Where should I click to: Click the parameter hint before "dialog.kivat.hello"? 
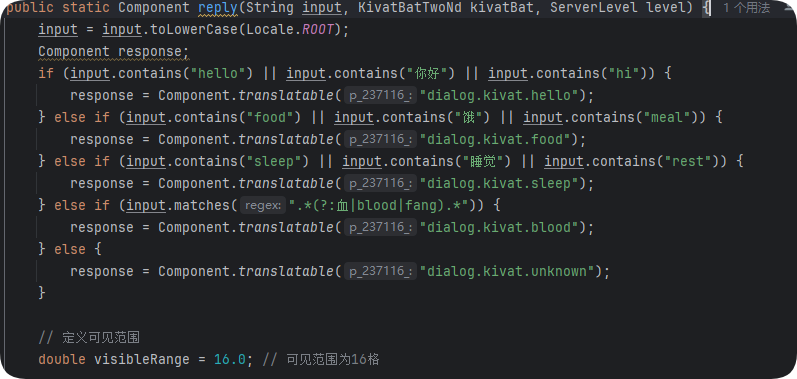(381, 96)
